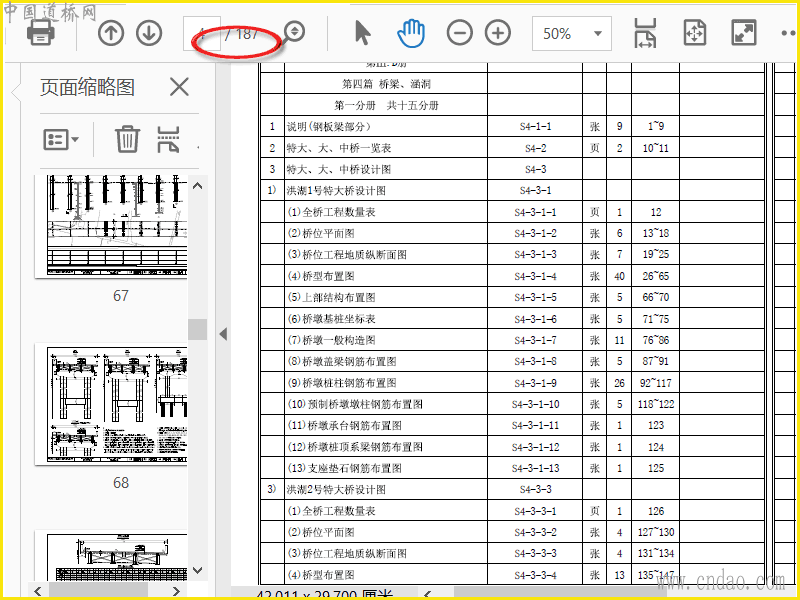Viewport: 800px width, 600px height.
Task: Click '(9)桥墩桩柱钢筋布置图' text
Action: (x=342, y=383)
